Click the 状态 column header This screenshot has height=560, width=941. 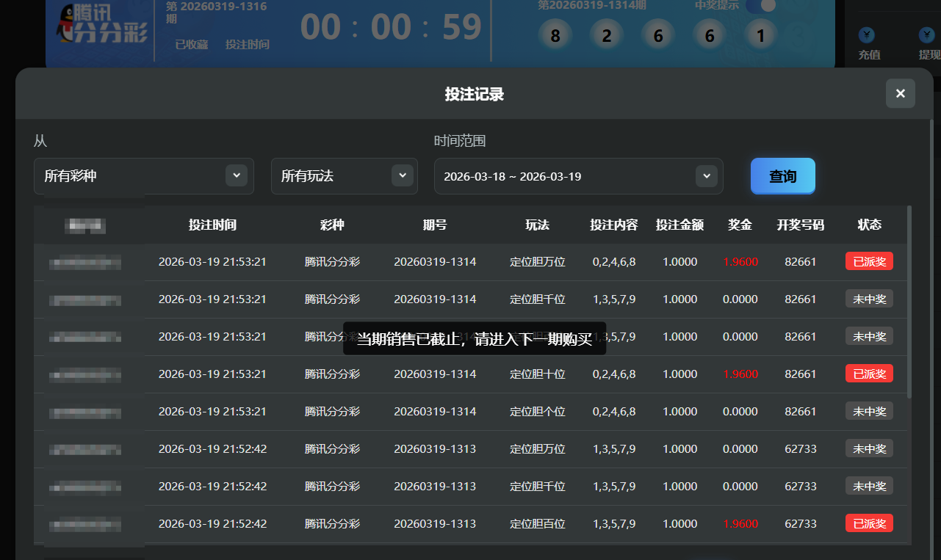pos(869,225)
